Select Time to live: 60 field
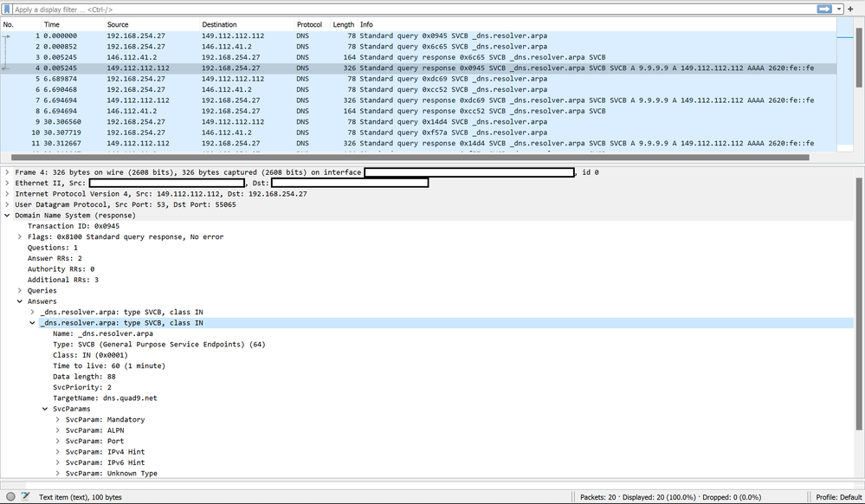865x504 pixels. pos(109,366)
